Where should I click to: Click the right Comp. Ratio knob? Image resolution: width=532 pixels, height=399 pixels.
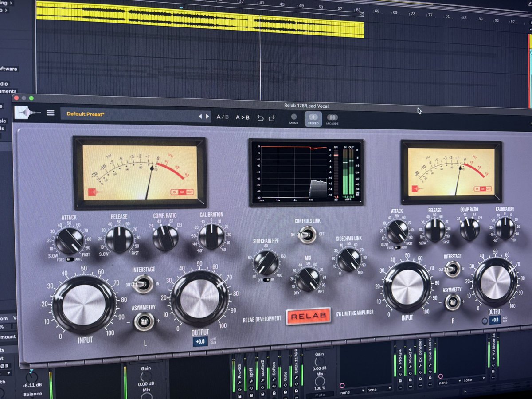[470, 229]
